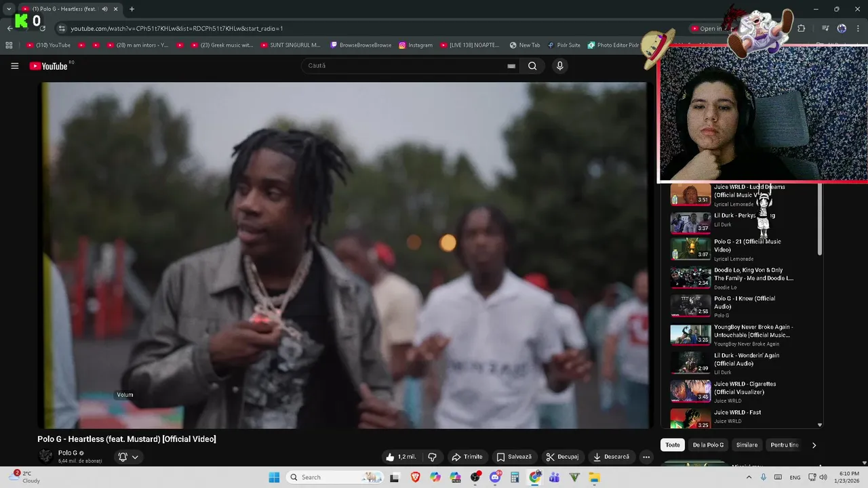The image size is (868, 488).
Task: Click the playlist panel scrollbar thumb
Action: tap(820, 219)
